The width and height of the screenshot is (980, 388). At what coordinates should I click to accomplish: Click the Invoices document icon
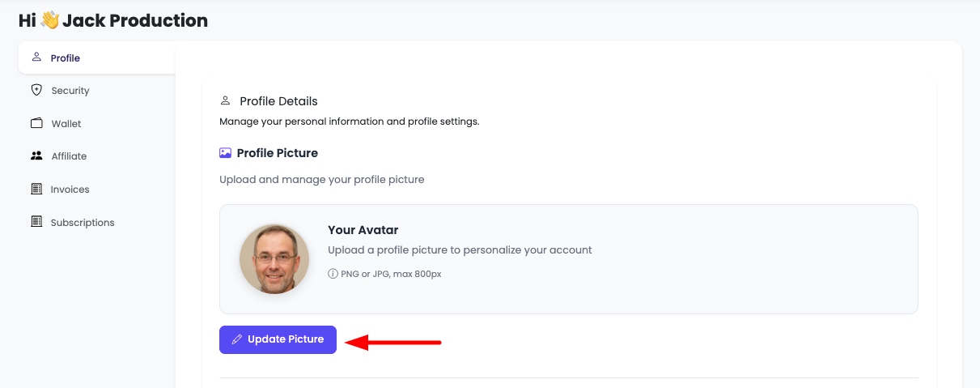tap(36, 189)
